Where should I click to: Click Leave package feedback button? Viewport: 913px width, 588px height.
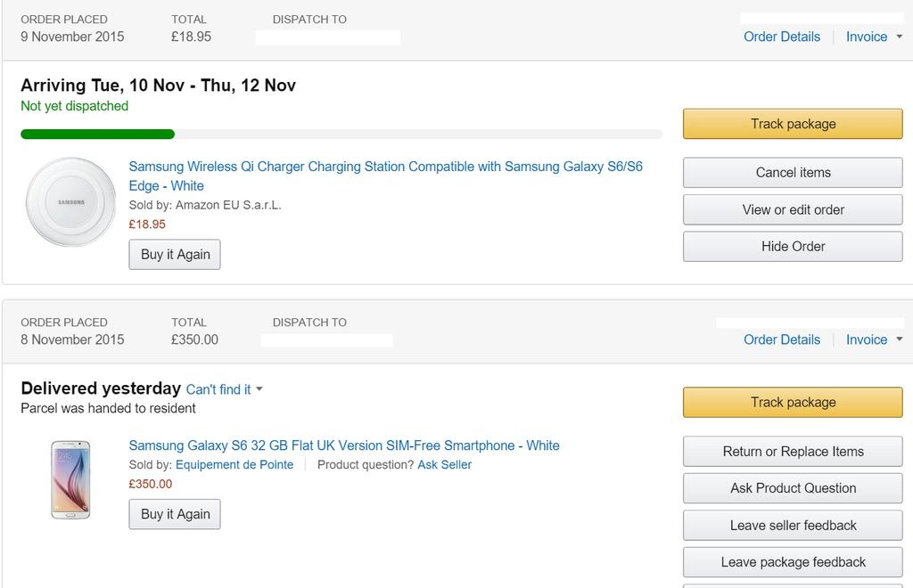click(x=793, y=562)
